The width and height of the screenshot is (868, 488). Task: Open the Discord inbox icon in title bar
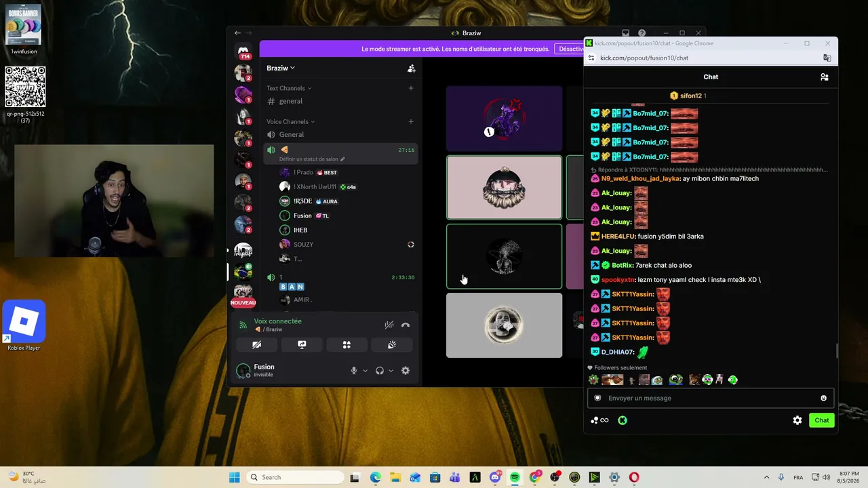pyautogui.click(x=625, y=33)
